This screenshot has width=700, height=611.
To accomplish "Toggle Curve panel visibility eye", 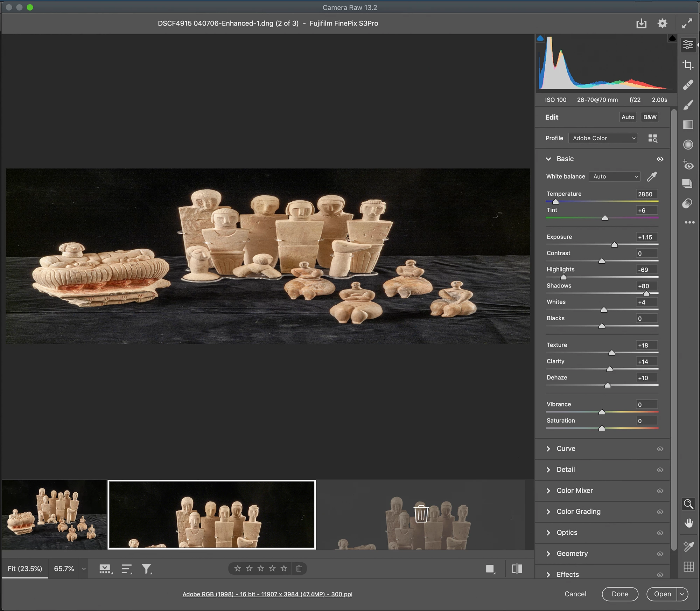I will tap(660, 449).
